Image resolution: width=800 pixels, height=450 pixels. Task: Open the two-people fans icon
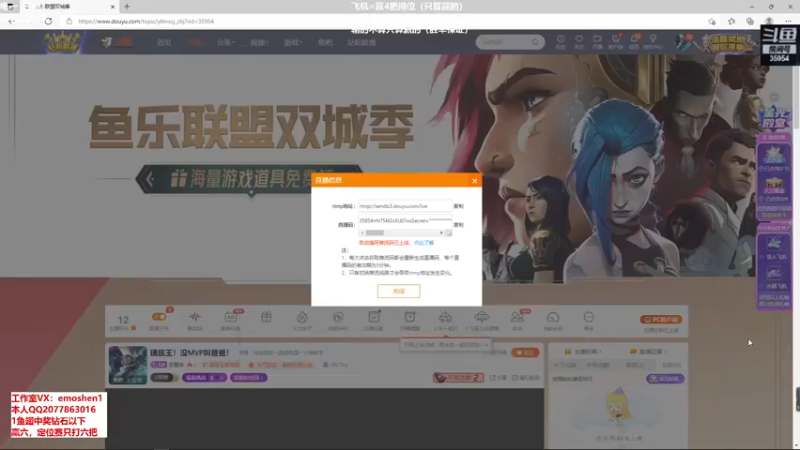click(x=517, y=317)
